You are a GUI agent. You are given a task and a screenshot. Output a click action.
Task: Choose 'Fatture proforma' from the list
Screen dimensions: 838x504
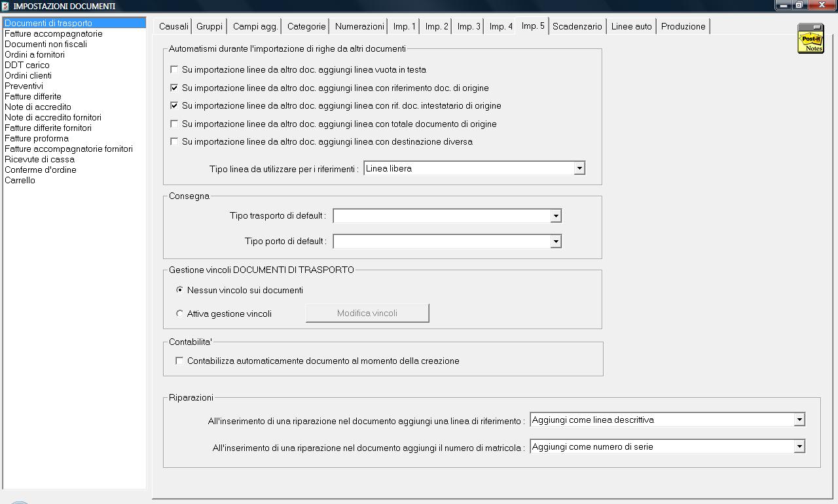[75, 138]
